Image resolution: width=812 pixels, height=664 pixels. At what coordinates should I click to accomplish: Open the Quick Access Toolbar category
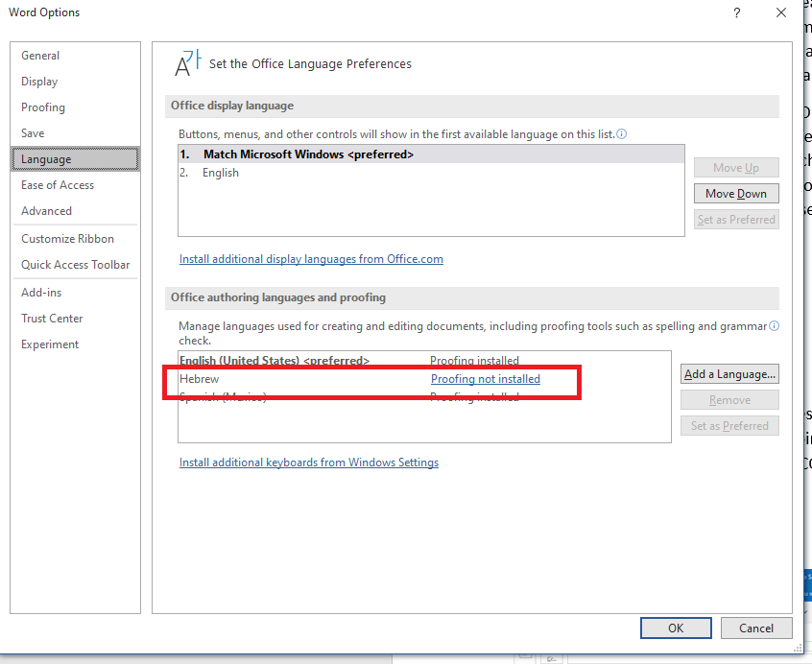tap(75, 265)
